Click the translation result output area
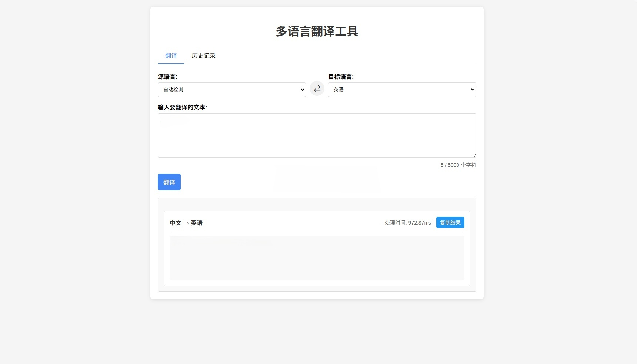The height and width of the screenshot is (364, 637). point(317,257)
